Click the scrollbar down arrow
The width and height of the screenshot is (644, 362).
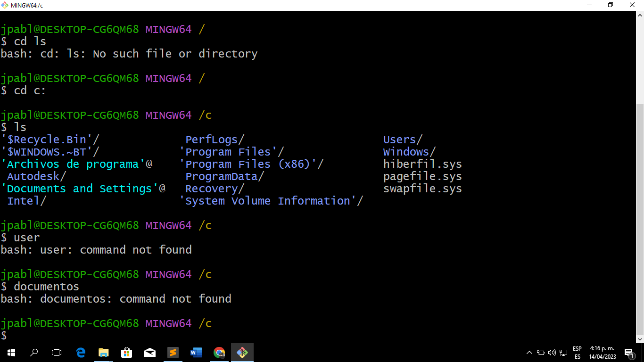point(640,339)
